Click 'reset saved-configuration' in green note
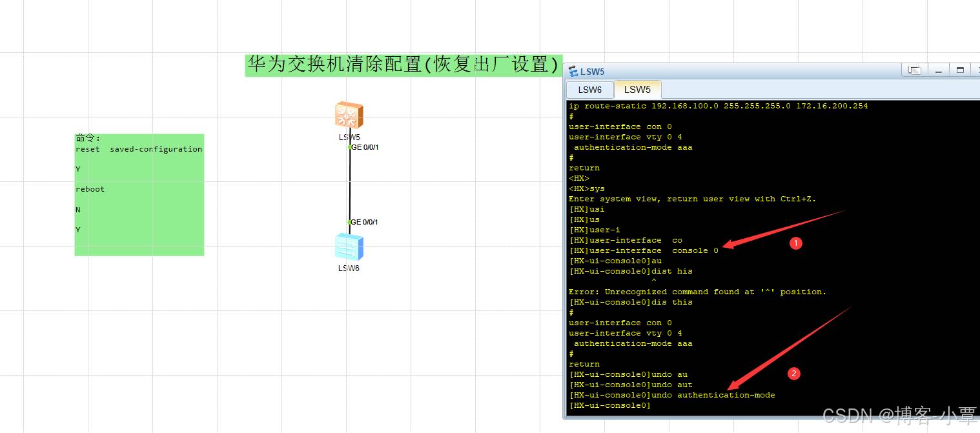This screenshot has width=980, height=433. click(139, 149)
